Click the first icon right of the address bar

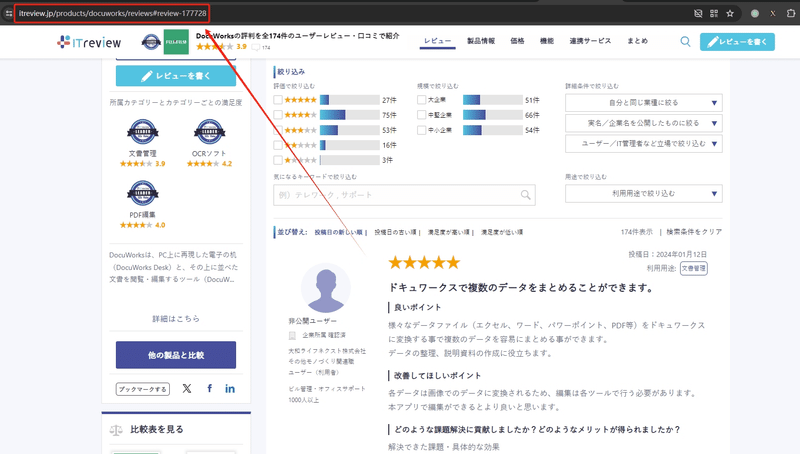698,13
